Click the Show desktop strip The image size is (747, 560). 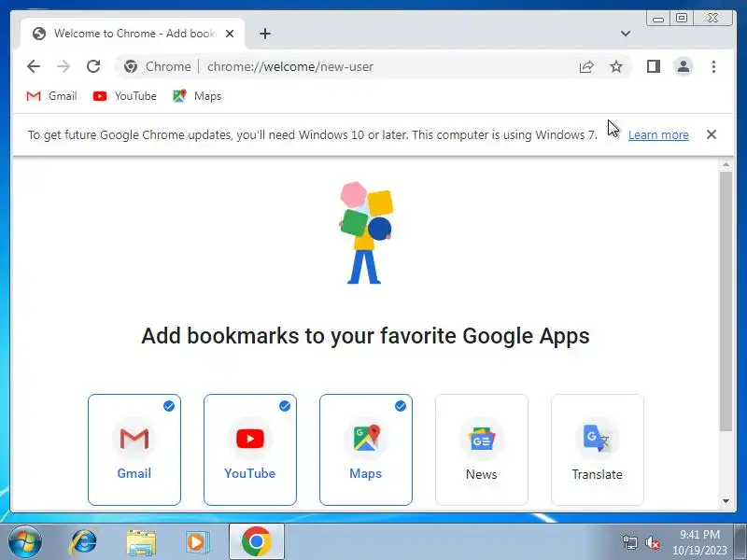pyautogui.click(x=740, y=542)
